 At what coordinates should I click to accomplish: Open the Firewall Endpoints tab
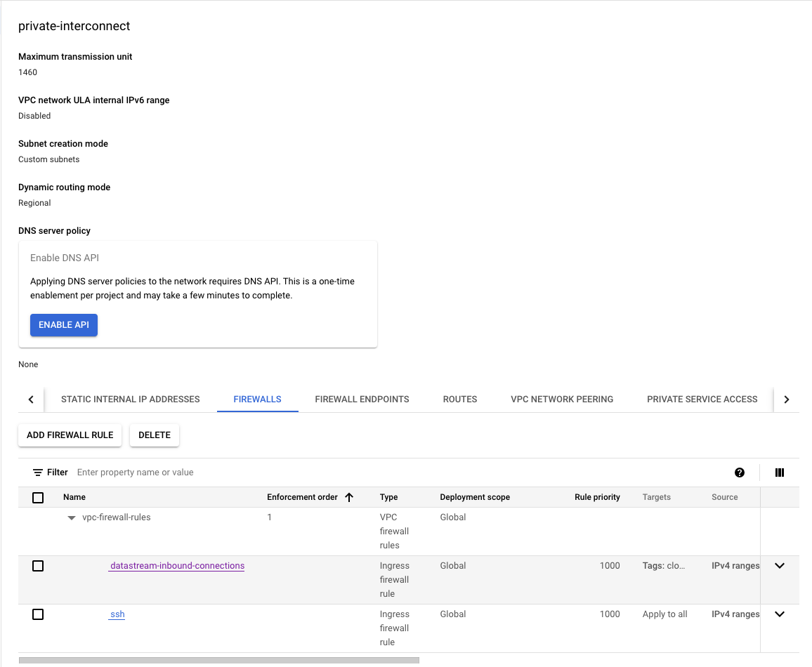tap(362, 399)
